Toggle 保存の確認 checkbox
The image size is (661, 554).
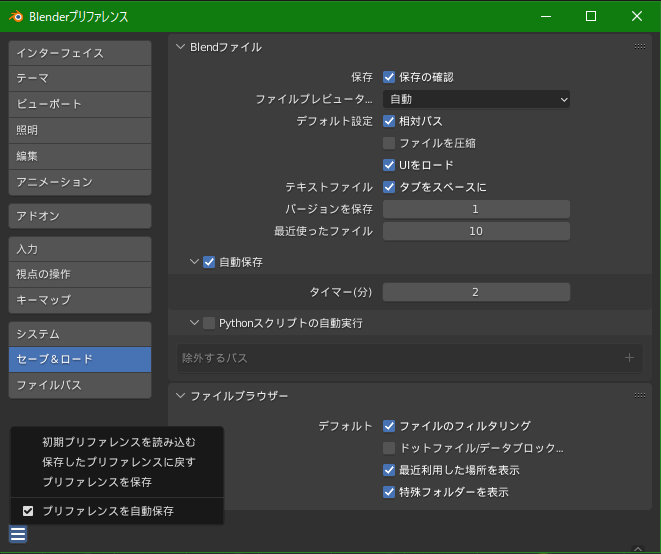389,77
